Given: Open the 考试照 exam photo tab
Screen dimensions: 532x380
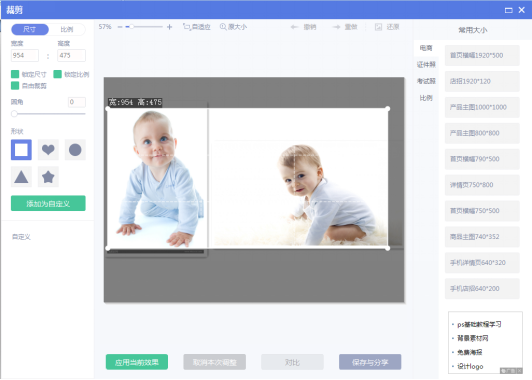Looking at the screenshot, I should click(x=426, y=81).
